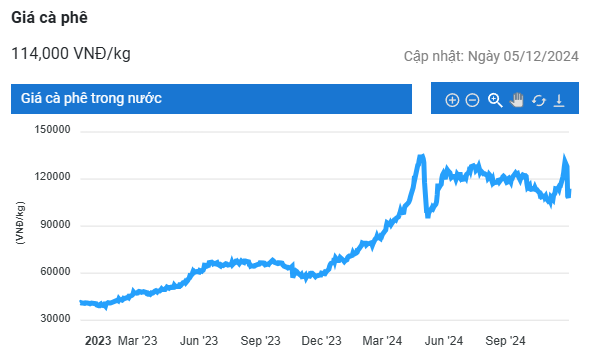Click the 2023 year axis label
This screenshot has width=595, height=364.
pos(98,340)
